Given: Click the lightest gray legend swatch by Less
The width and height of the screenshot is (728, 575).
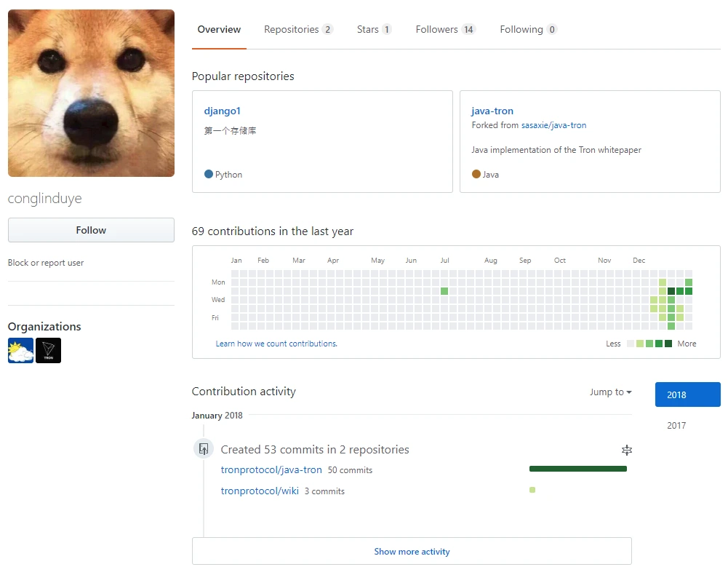Looking at the screenshot, I should click(x=631, y=344).
